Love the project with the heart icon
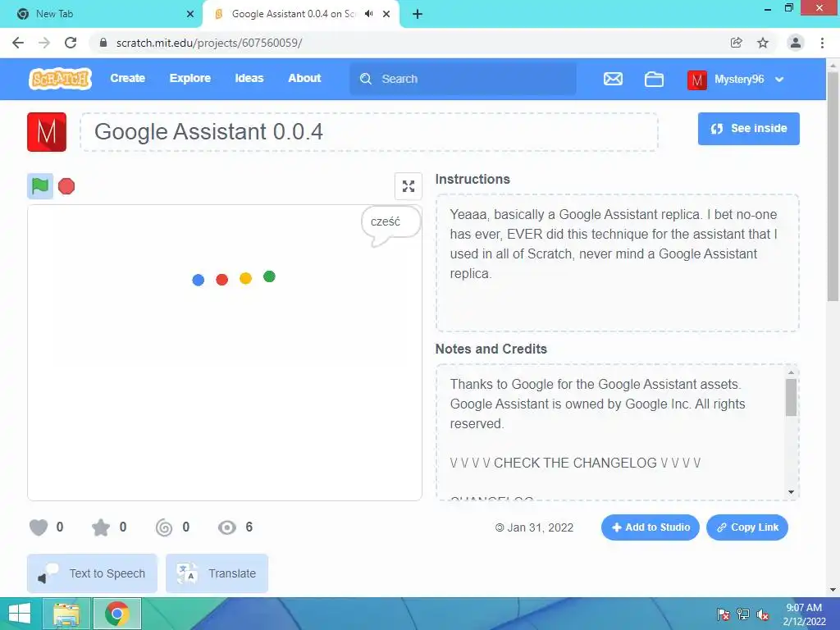 (39, 527)
